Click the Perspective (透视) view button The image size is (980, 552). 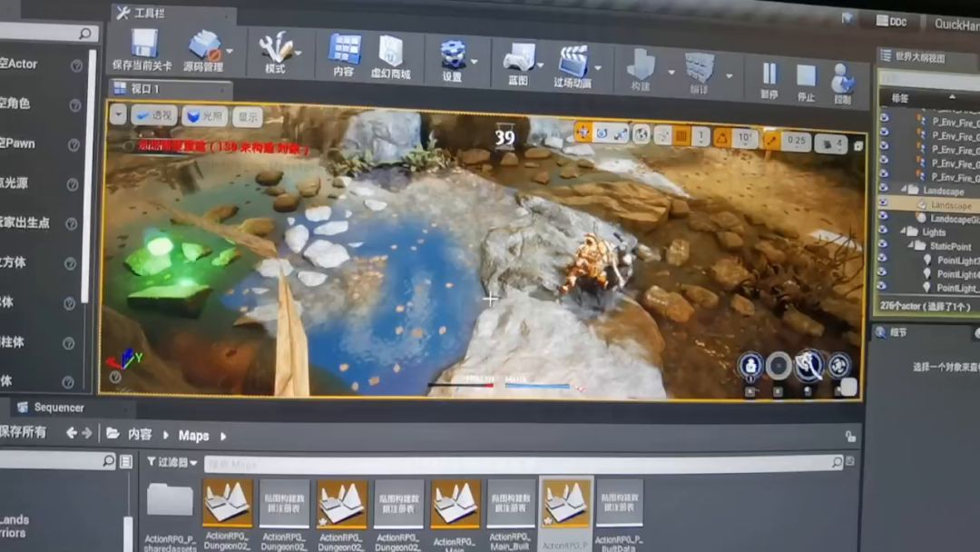(153, 115)
